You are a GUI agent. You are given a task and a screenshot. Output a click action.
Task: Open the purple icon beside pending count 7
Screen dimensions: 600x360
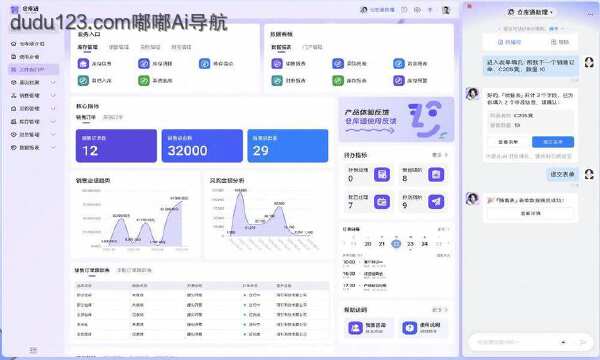point(382,201)
